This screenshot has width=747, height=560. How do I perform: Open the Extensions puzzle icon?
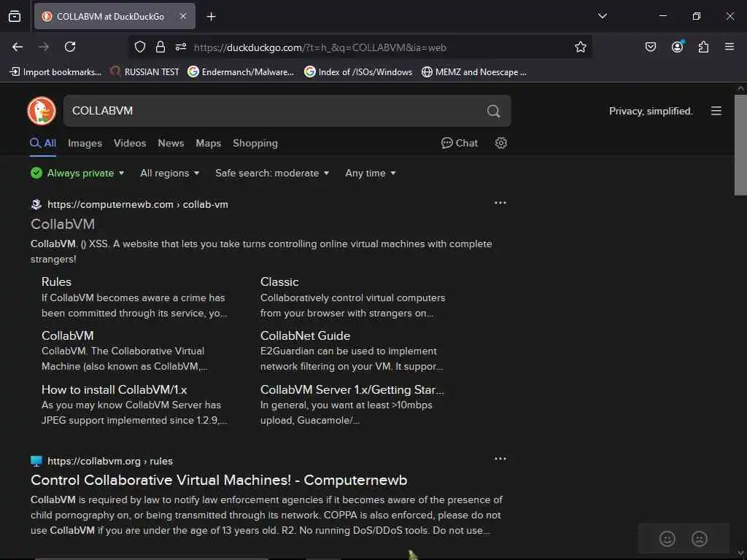(x=703, y=47)
